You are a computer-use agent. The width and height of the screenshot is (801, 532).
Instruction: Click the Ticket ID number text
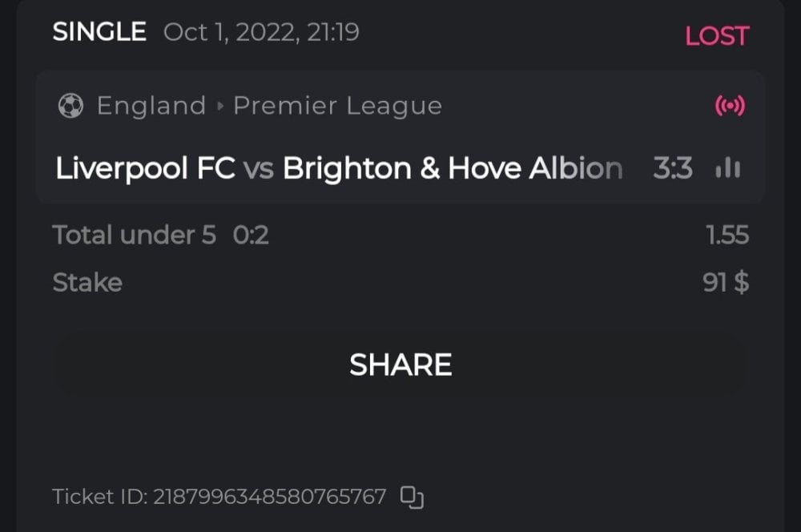pos(269,497)
